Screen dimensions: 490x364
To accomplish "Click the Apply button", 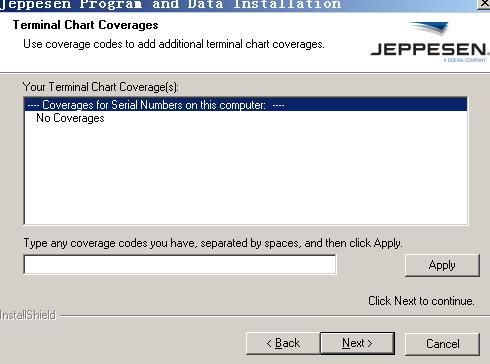I will click(x=442, y=265).
